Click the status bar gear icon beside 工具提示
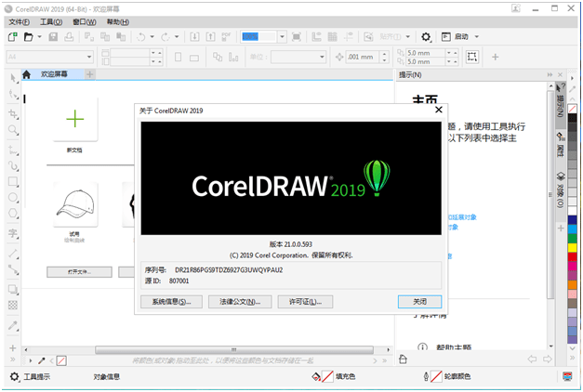 coord(14,376)
